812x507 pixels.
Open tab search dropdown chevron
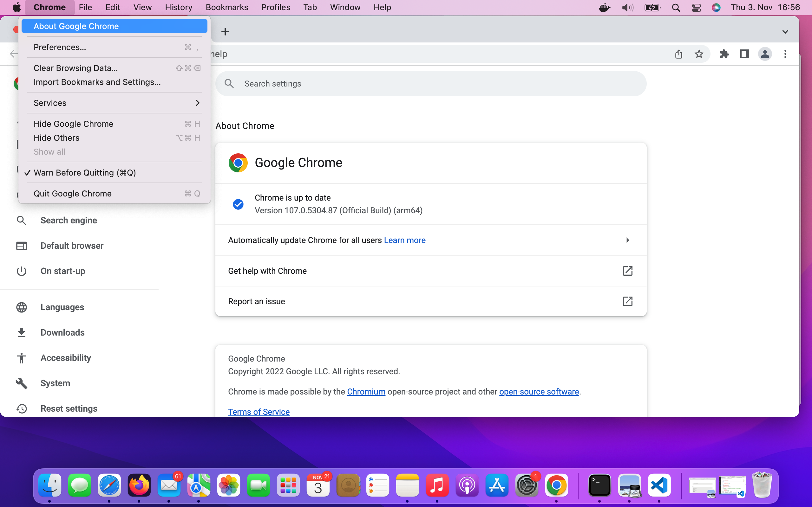pyautogui.click(x=785, y=32)
